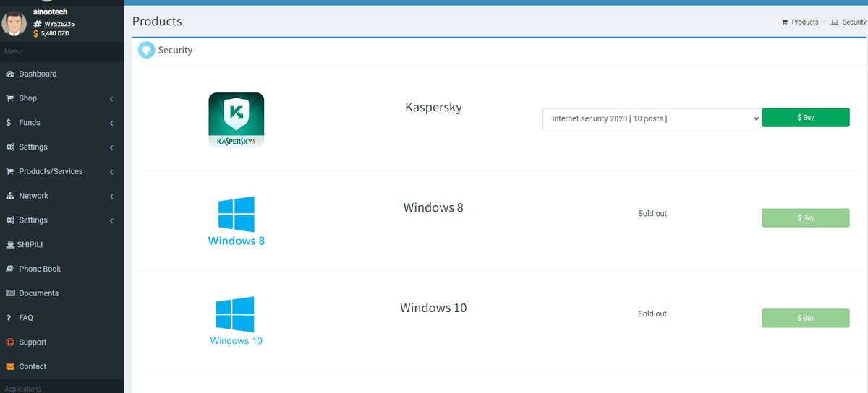The image size is (868, 393).
Task: Click the Sold out label for Windows 8
Action: (652, 214)
